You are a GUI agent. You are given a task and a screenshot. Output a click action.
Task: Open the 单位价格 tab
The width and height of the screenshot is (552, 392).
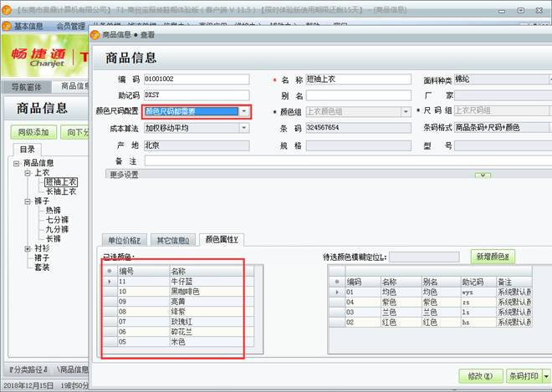pyautogui.click(x=126, y=240)
